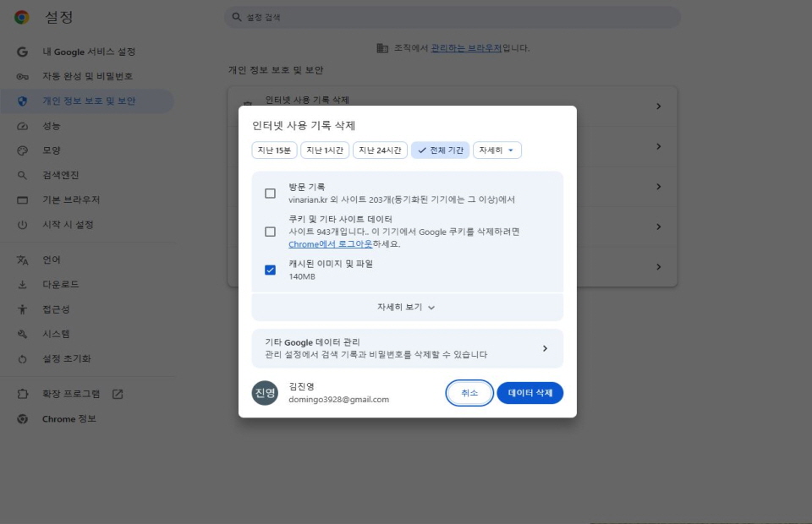The width and height of the screenshot is (812, 524).
Task: Click the 설정 검색 search field
Action: 453,17
